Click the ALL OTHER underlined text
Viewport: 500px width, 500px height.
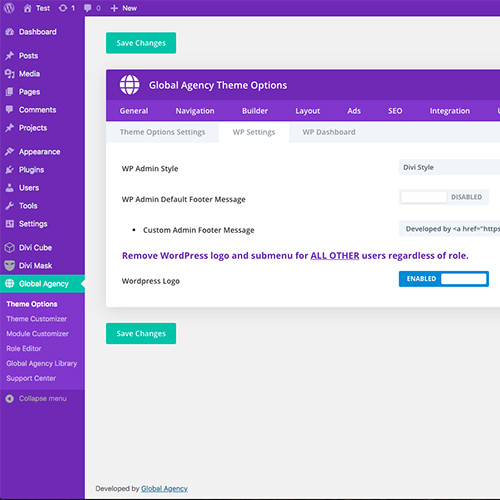335,256
